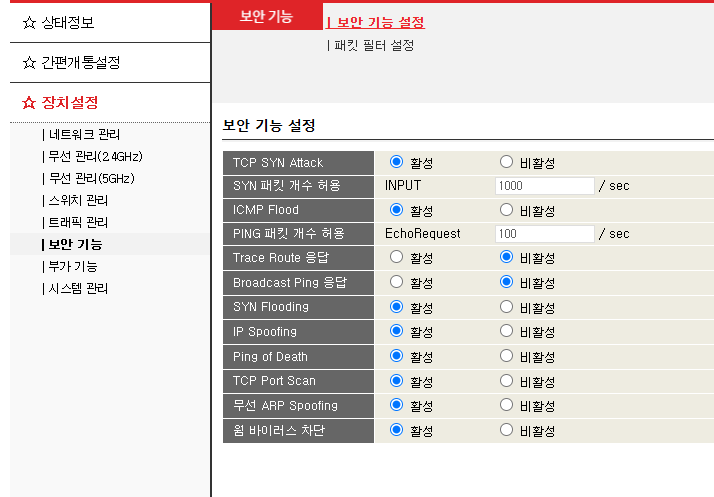Disable TCP SYN Attack with 비활성
The height and width of the screenshot is (497, 714).
click(506, 162)
